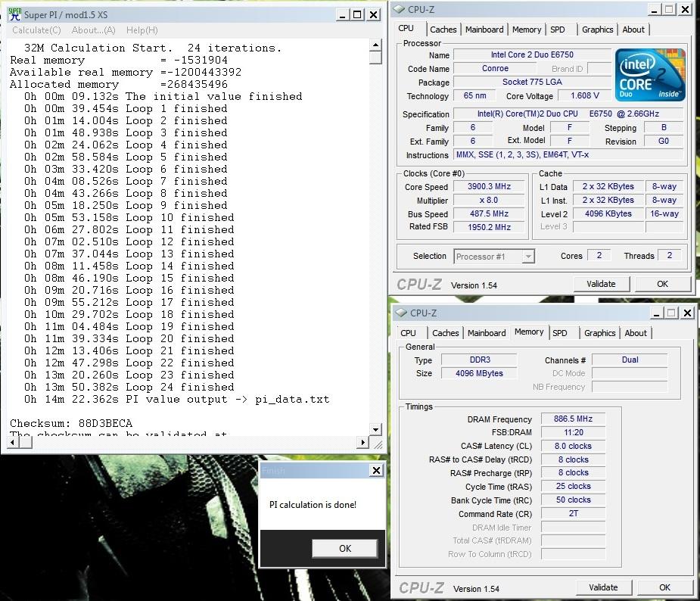Screen dimensions: 700x601
Task: Minimize the Super PI window
Action: (x=342, y=14)
